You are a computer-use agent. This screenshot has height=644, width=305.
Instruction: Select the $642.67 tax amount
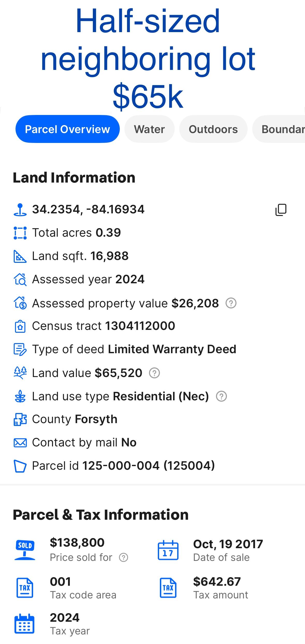[x=217, y=582]
